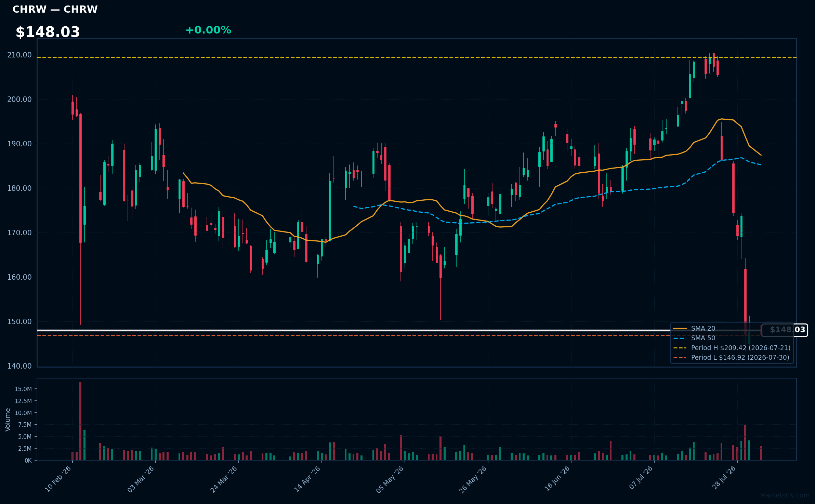Click the $148.03 price tag at the chart's right edge
The width and height of the screenshot is (815, 504).
click(x=785, y=330)
